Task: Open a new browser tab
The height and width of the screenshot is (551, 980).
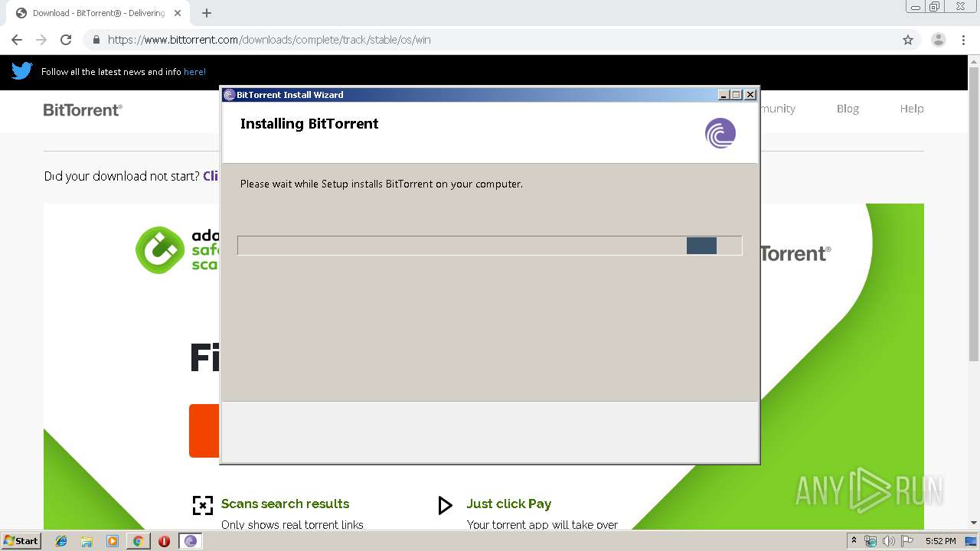Action: 207,13
